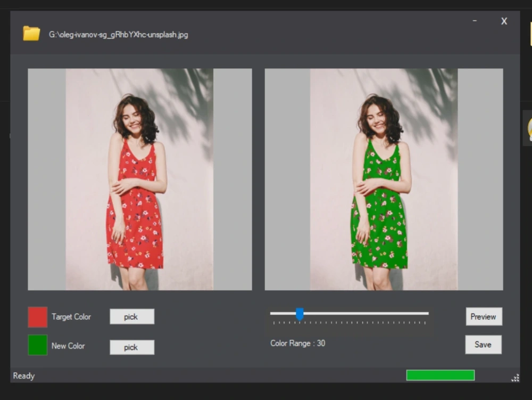This screenshot has height=400, width=532.
Task: Click the "Target Color" label
Action: point(71,317)
